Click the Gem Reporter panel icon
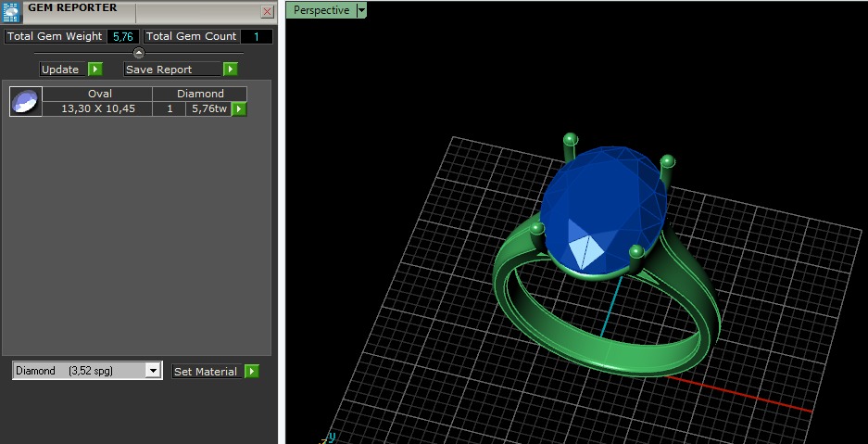 11,12
